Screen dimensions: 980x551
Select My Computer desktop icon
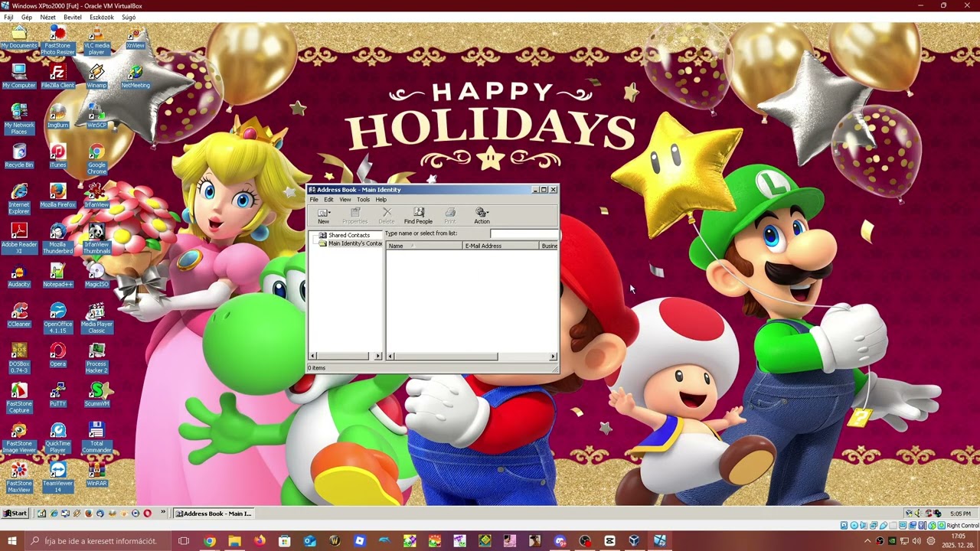click(19, 77)
